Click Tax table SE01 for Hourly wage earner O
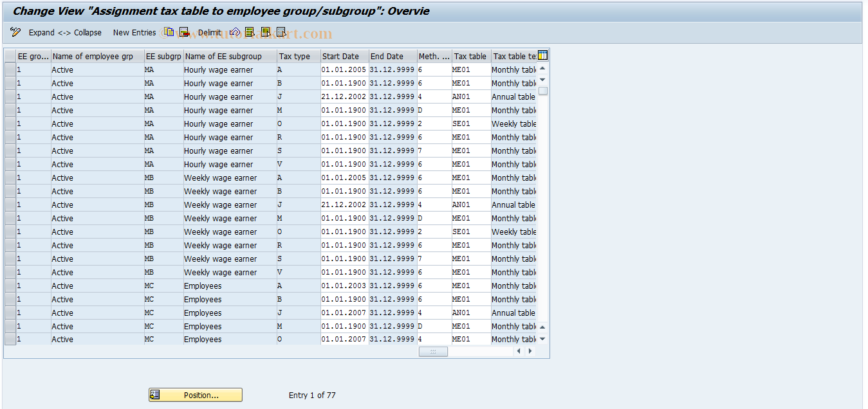 point(471,123)
